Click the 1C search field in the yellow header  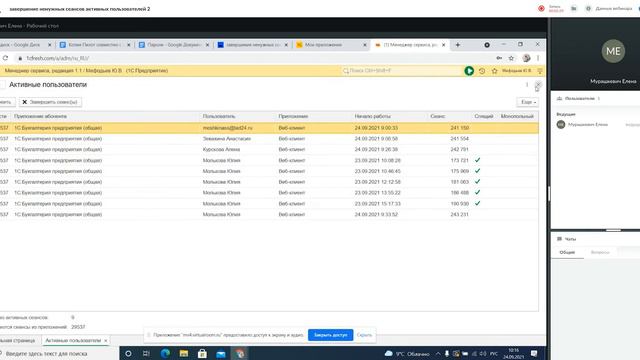[402, 71]
